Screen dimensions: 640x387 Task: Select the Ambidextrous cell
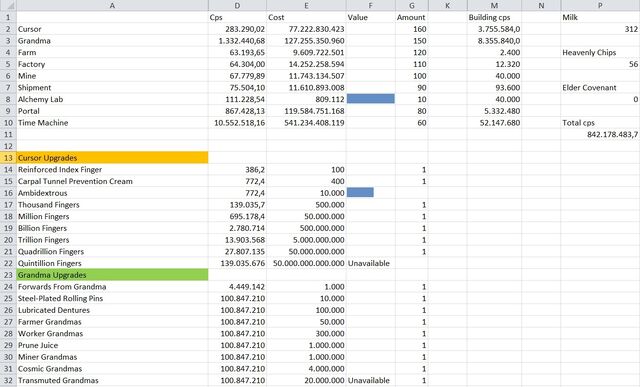click(x=112, y=193)
